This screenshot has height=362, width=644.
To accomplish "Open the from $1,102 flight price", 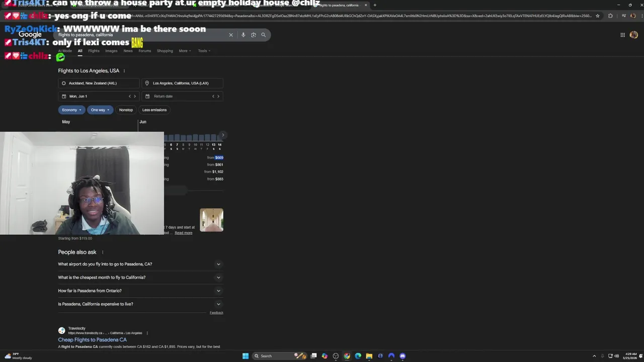I will 214,172.
